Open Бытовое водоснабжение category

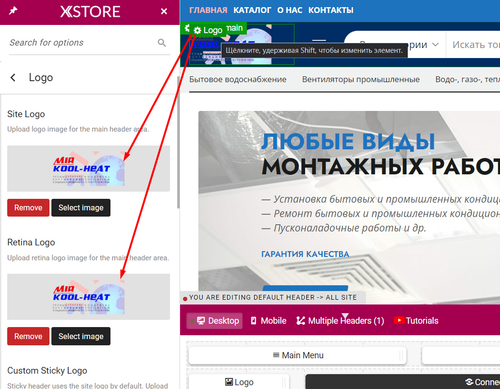coord(238,79)
